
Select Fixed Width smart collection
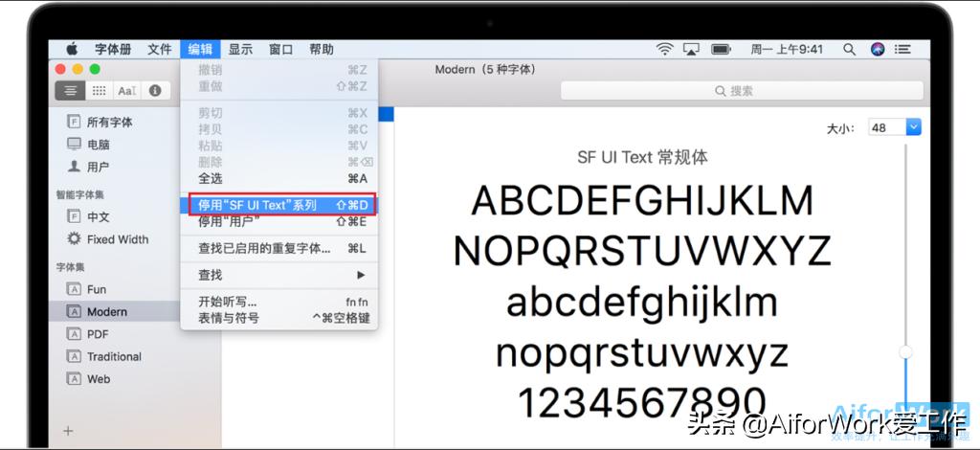tap(118, 239)
